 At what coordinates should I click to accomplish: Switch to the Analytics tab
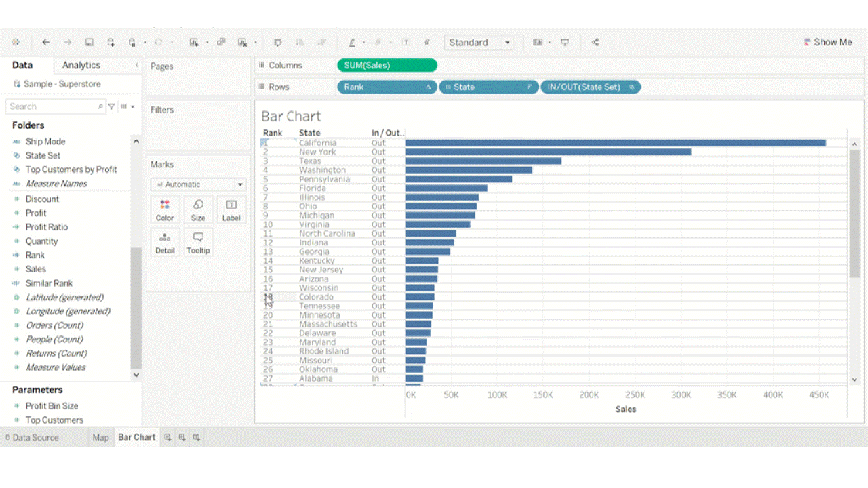coord(81,65)
